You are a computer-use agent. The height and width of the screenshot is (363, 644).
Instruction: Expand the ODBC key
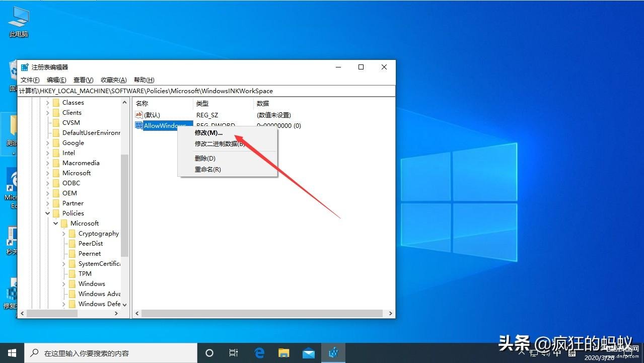48,183
